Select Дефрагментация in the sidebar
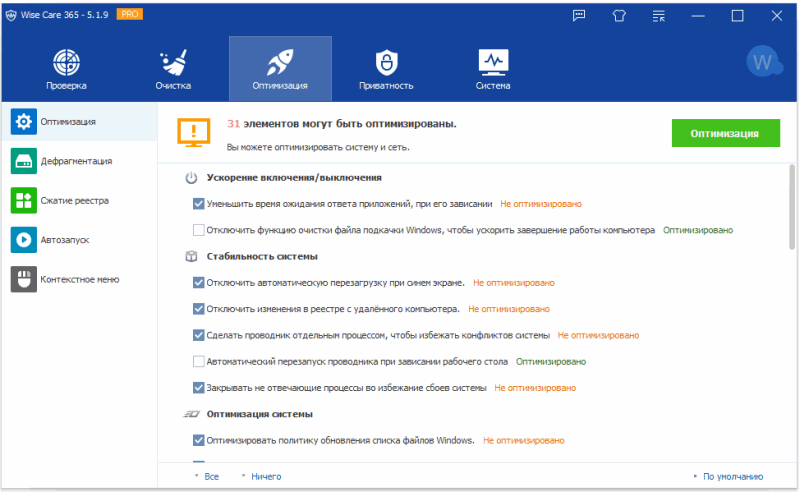800x492 pixels. coord(76,160)
